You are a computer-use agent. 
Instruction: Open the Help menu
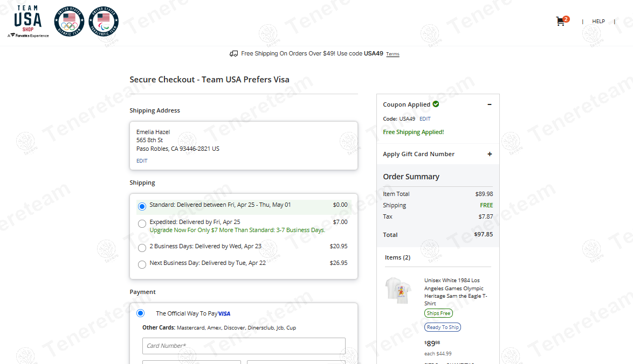pyautogui.click(x=598, y=22)
